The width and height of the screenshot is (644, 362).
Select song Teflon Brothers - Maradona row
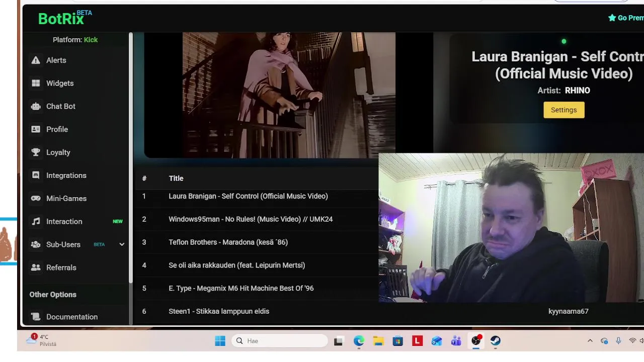(257, 242)
